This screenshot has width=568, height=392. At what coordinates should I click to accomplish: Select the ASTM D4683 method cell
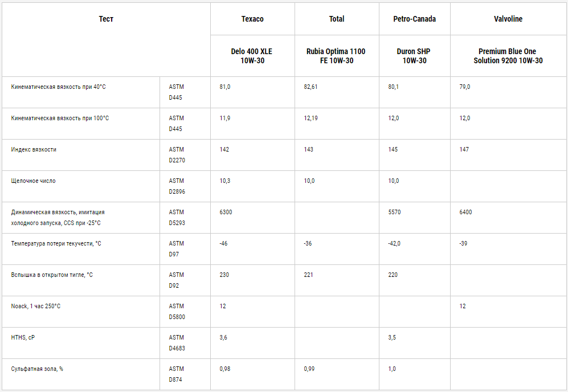pyautogui.click(x=185, y=343)
